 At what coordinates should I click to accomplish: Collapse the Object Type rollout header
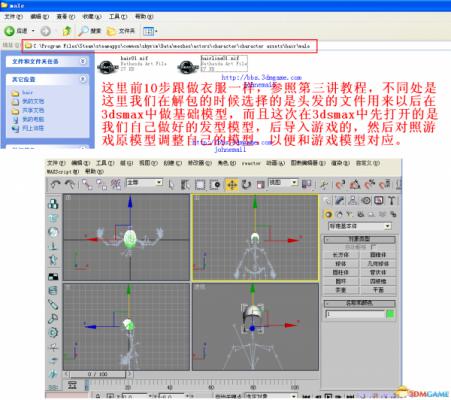click(359, 239)
